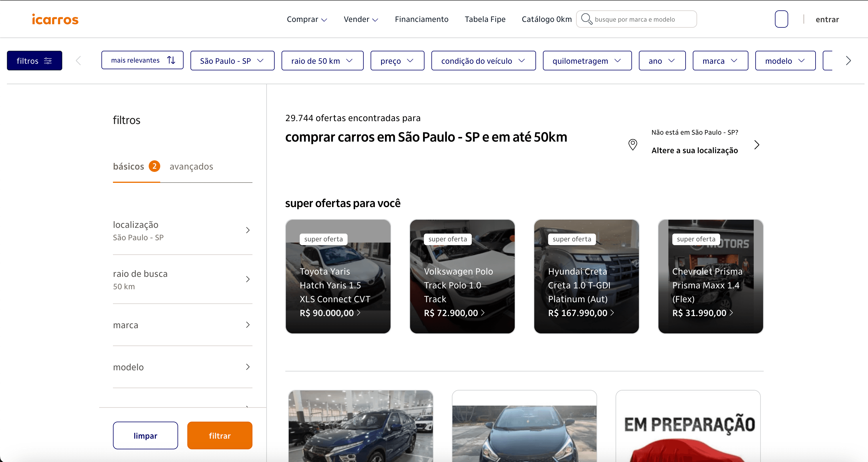Click super oferta tag on Toyota Yaris
The height and width of the screenshot is (462, 868).
(323, 239)
